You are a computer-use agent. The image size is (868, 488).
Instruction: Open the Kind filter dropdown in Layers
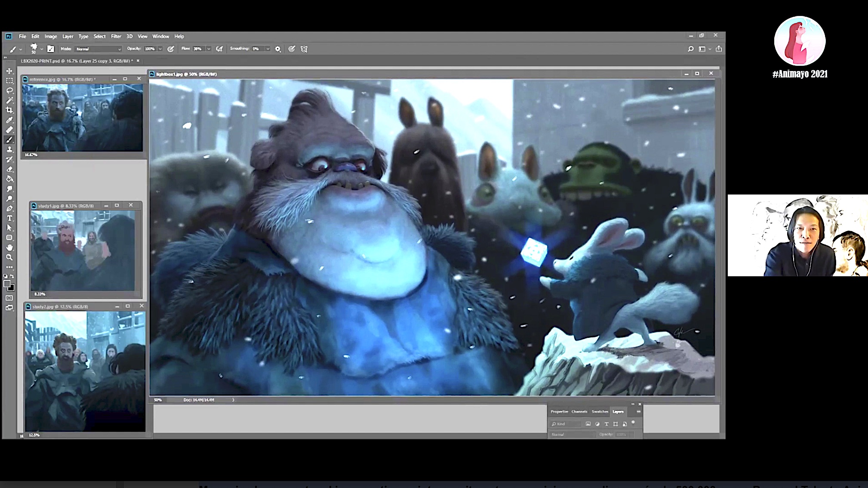[566, 424]
